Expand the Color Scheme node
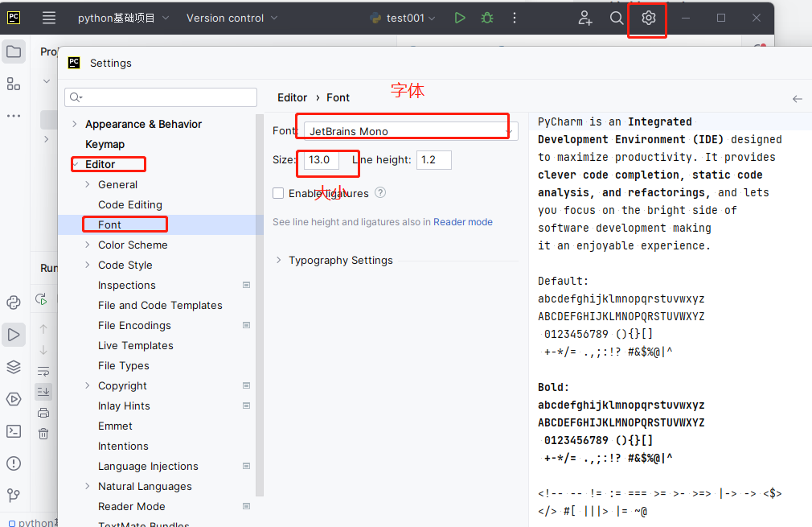Image resolution: width=812 pixels, height=527 pixels. pyautogui.click(x=87, y=245)
